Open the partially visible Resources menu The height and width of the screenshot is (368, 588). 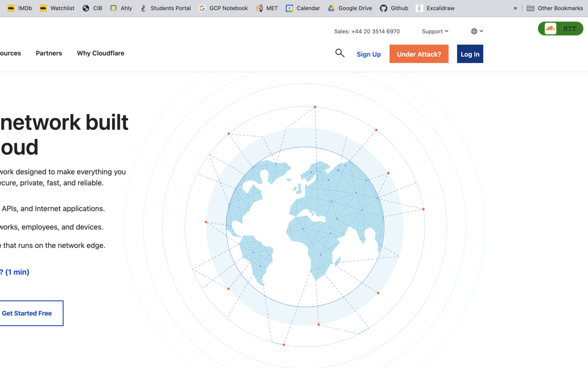pos(11,53)
